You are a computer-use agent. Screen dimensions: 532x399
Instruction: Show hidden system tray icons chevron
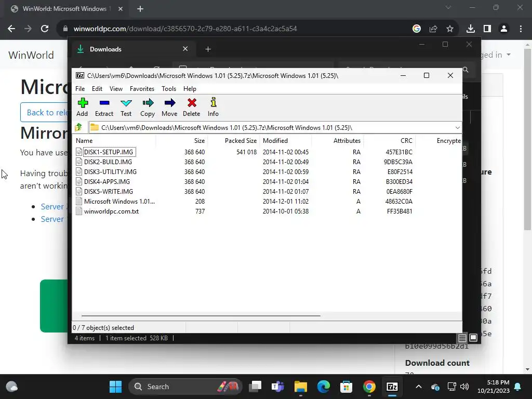click(x=419, y=387)
